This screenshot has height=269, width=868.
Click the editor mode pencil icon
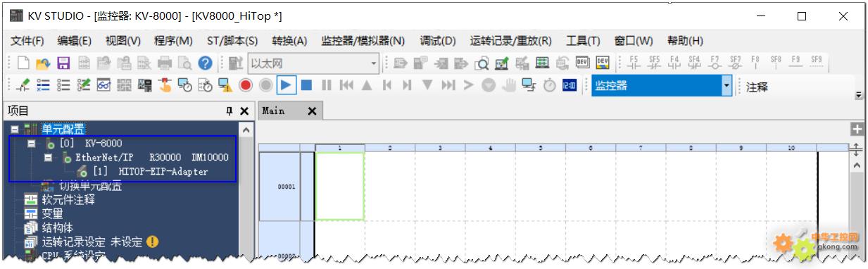23,85
